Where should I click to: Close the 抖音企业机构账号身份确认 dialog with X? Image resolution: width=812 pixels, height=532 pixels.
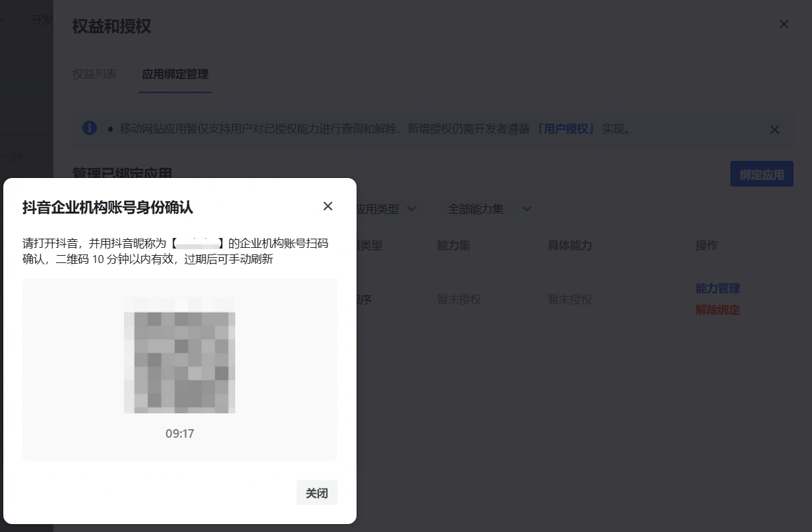click(x=328, y=206)
